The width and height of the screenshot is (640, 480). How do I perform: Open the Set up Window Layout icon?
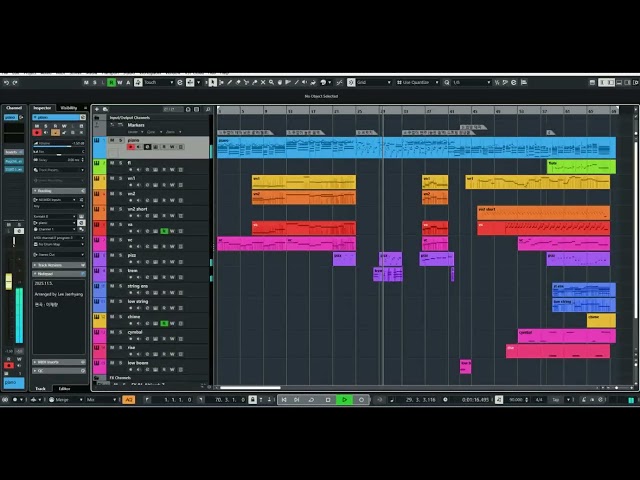click(592, 82)
